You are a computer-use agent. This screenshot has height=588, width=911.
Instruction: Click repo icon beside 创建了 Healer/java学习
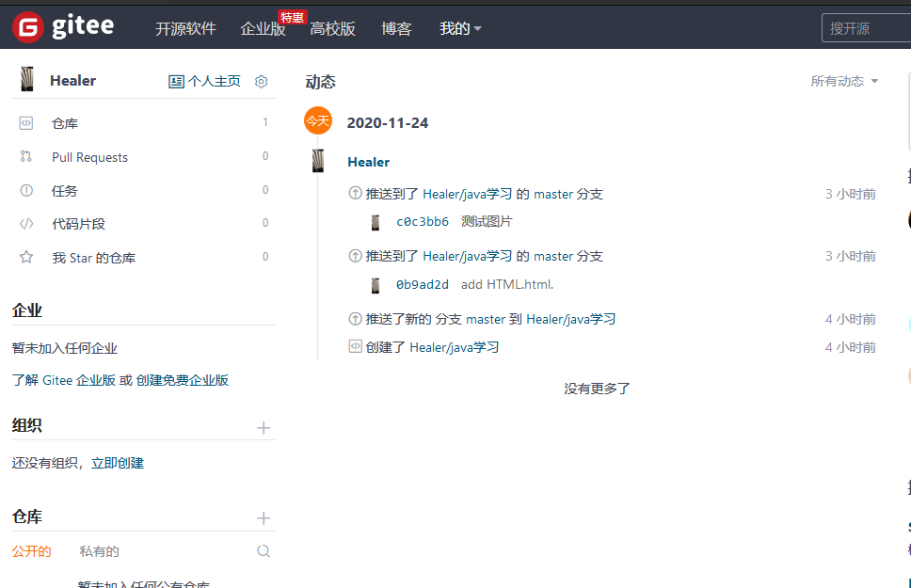(x=355, y=346)
